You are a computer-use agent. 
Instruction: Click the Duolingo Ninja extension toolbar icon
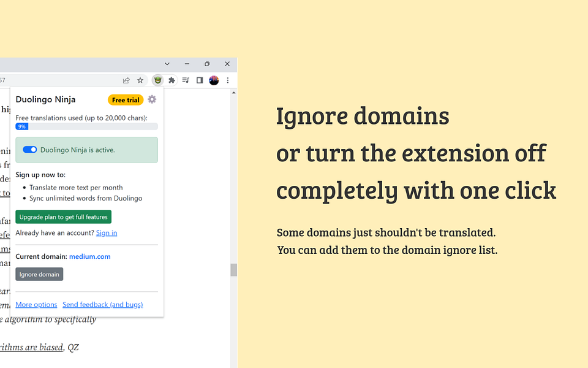pyautogui.click(x=158, y=80)
